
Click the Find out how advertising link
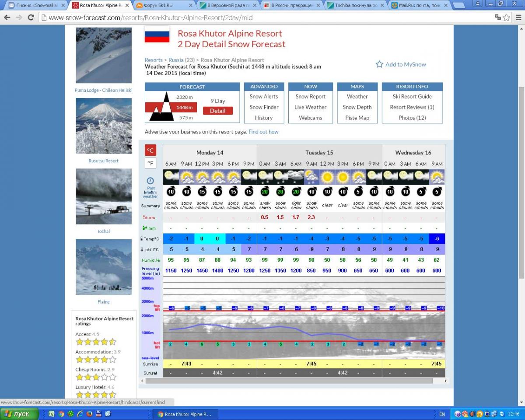263,132
